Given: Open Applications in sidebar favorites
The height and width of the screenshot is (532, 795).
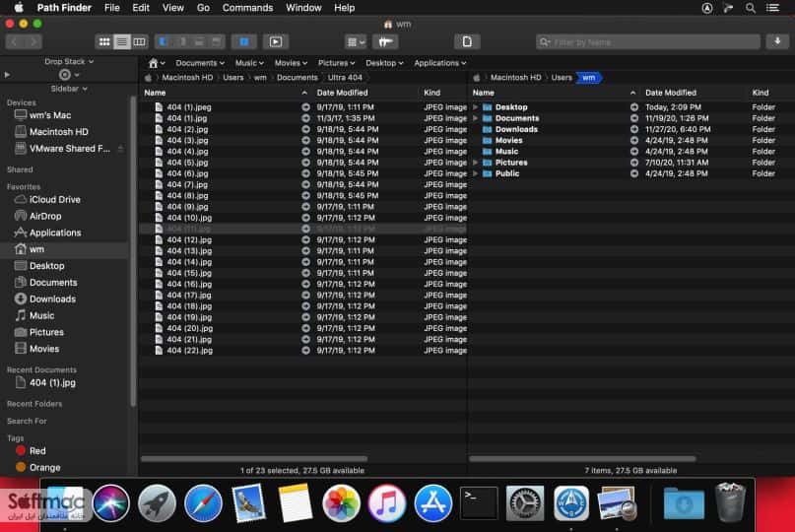Looking at the screenshot, I should (x=55, y=233).
